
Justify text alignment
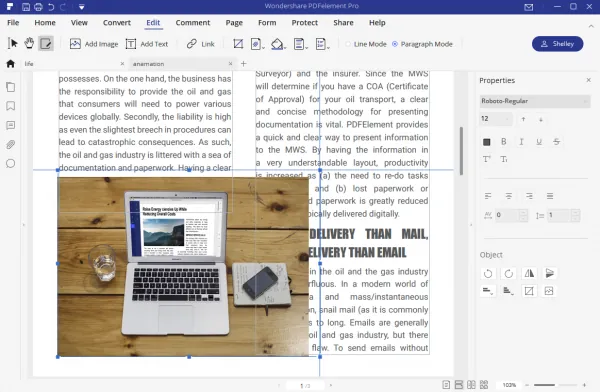[550, 196]
